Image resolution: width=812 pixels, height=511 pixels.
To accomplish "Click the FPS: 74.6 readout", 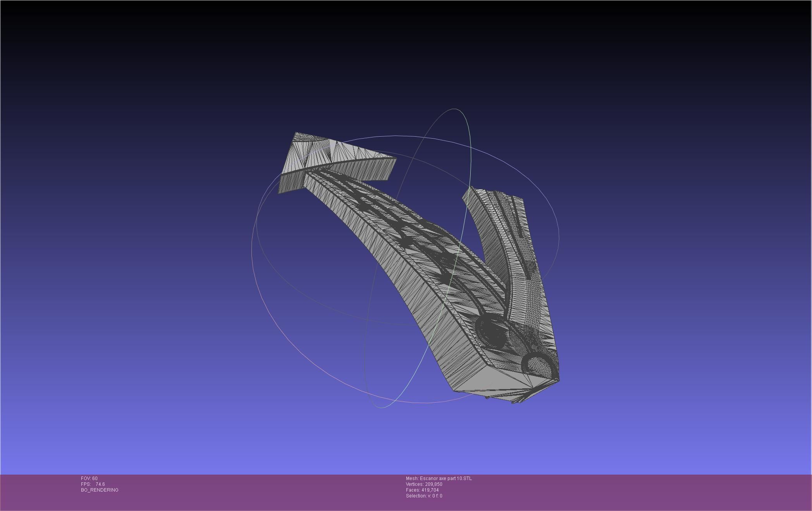I will pos(93,484).
